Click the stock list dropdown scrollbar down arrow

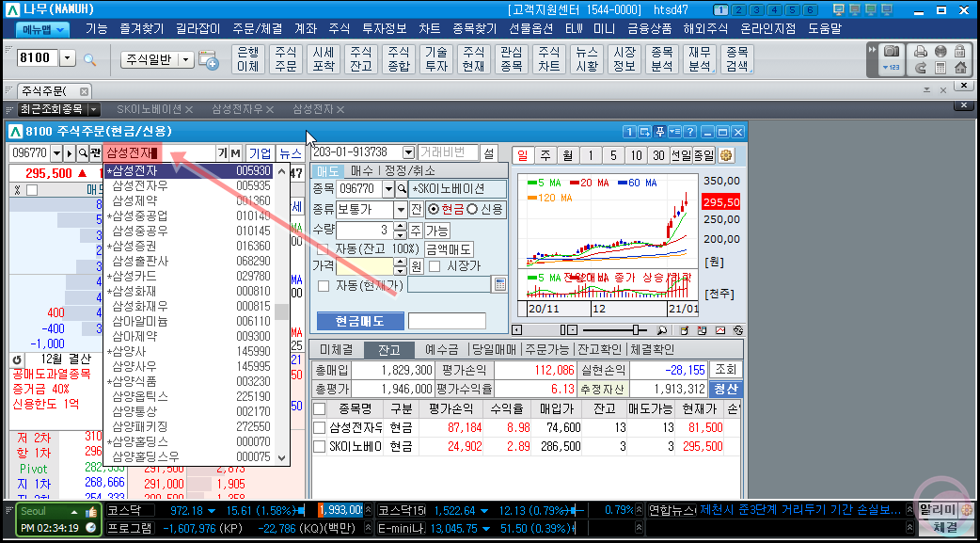pyautogui.click(x=282, y=457)
